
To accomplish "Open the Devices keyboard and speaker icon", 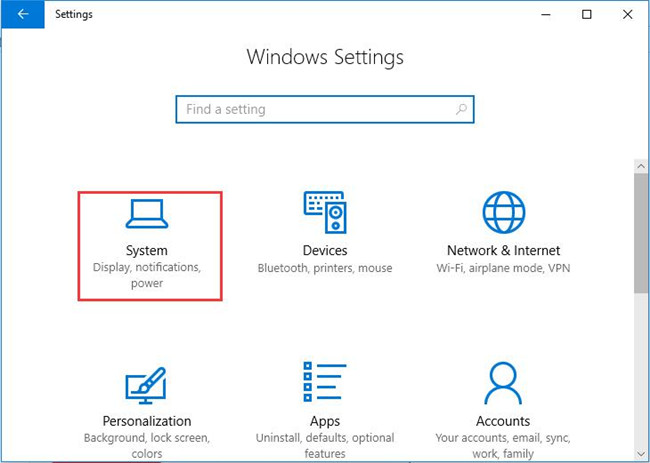I will (325, 212).
